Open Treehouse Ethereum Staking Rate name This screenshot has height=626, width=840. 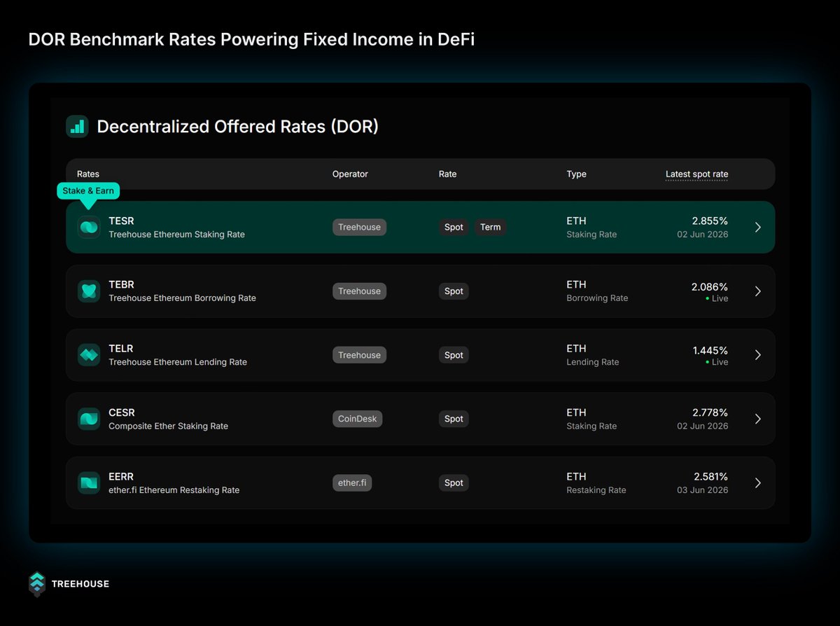pos(176,235)
